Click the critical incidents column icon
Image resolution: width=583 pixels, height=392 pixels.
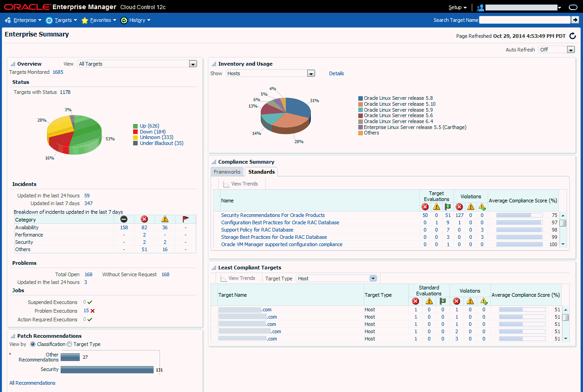click(144, 219)
